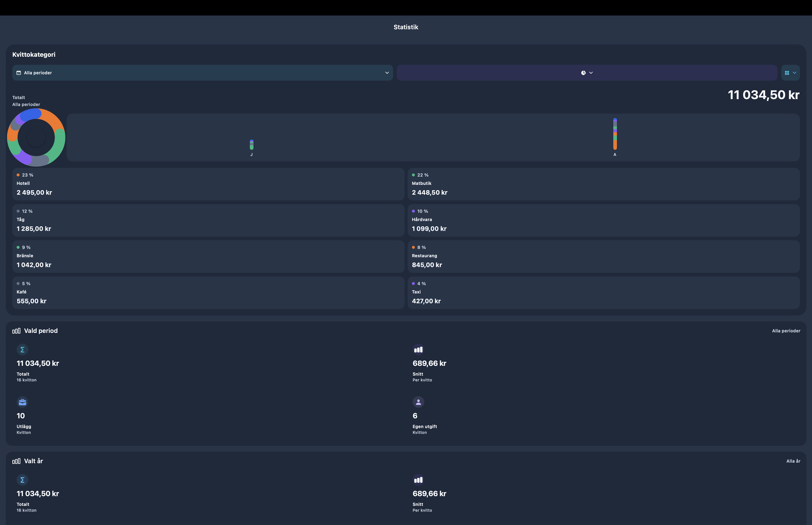Open the Taxi category card
The height and width of the screenshot is (525, 812).
pos(603,293)
